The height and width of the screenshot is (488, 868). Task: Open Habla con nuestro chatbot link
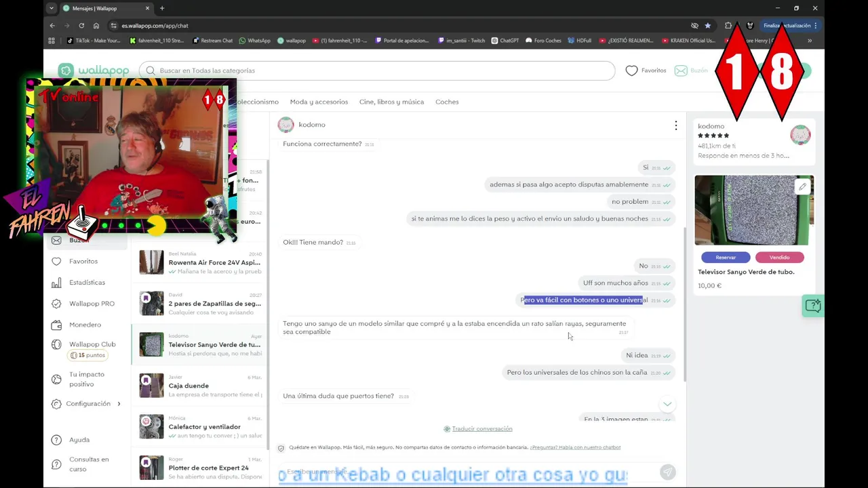click(x=576, y=447)
